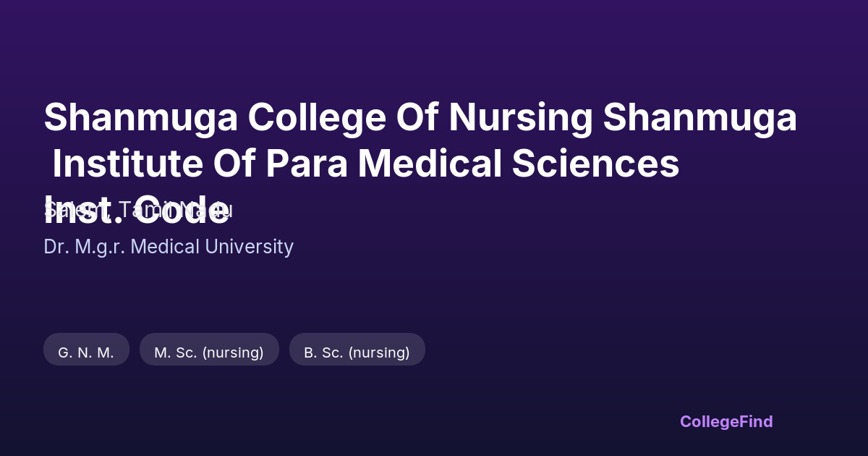This screenshot has height=456, width=868.
Task: Click the word "University" in the subtitle
Action: point(249,247)
